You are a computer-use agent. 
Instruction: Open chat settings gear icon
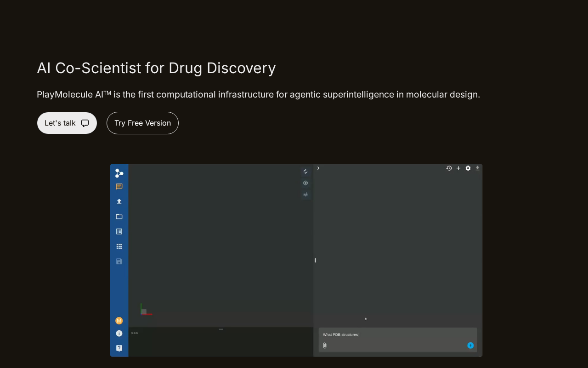468,168
